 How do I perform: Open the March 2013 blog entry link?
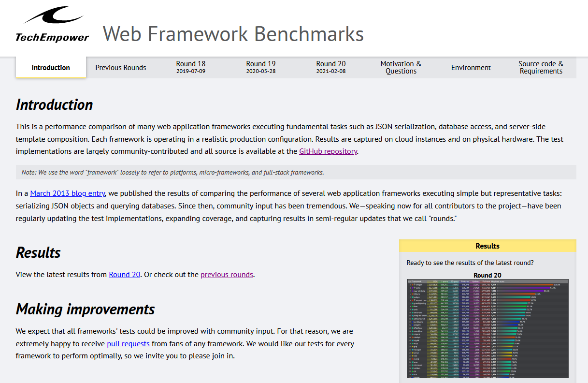[x=68, y=193]
